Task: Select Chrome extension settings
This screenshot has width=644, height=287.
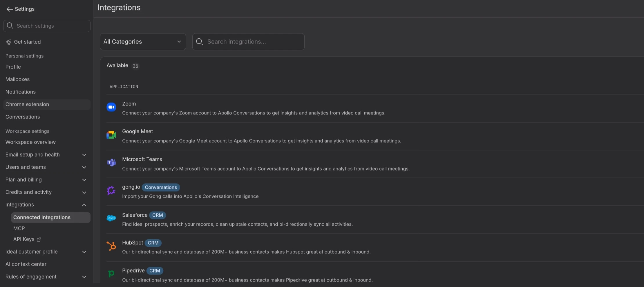Action: pyautogui.click(x=47, y=104)
